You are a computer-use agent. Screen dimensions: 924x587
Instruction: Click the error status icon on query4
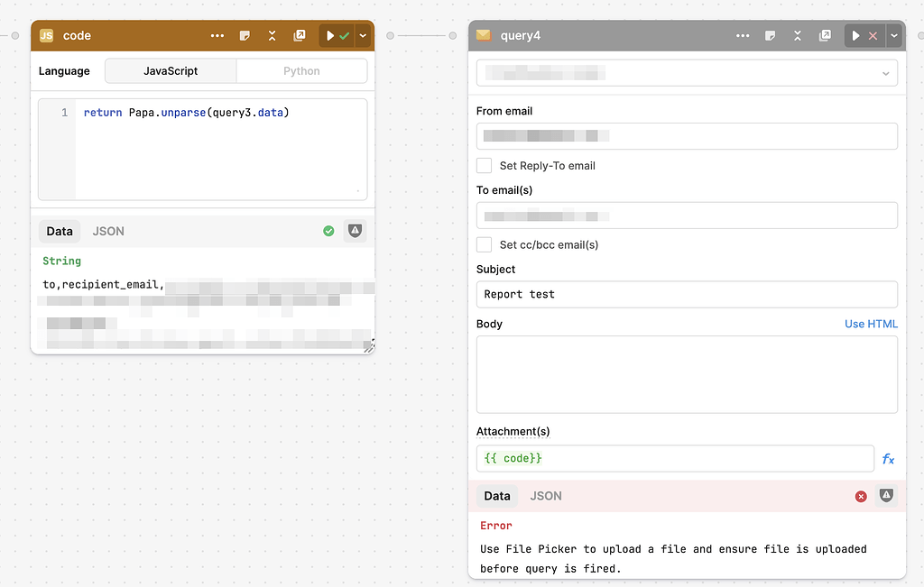click(861, 496)
